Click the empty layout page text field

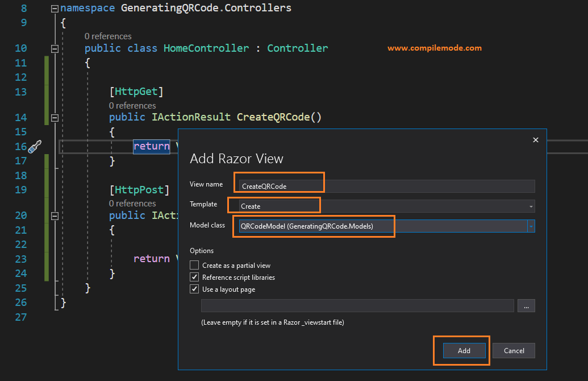click(357, 305)
